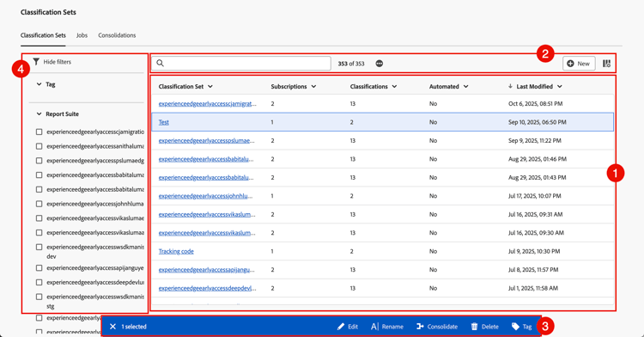
Task: Click inside the search input field
Action: coord(241,64)
